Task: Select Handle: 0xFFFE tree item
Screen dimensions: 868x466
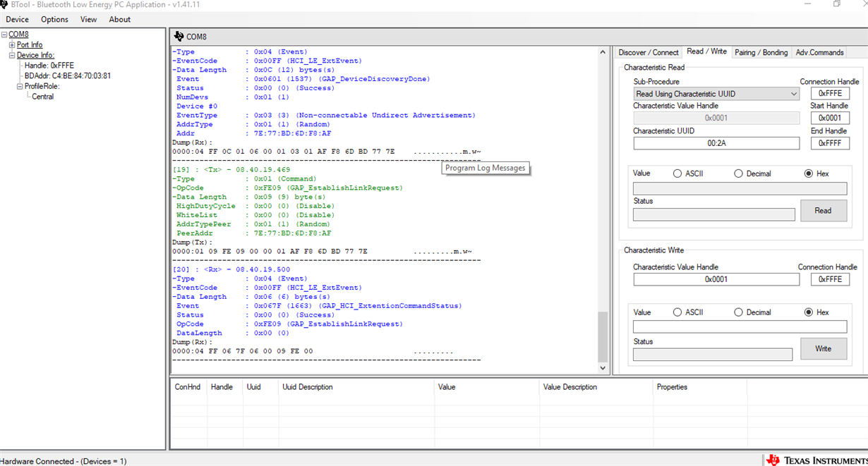Action: point(49,66)
